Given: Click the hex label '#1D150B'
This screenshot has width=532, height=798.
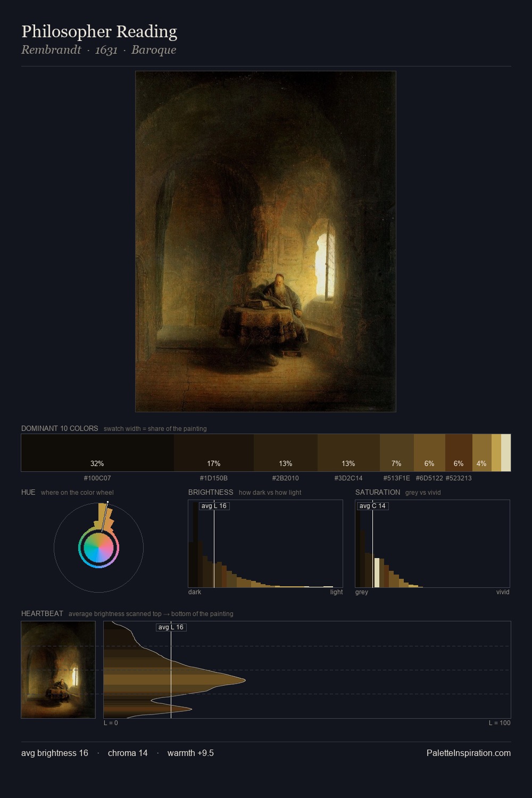Looking at the screenshot, I should tap(214, 478).
